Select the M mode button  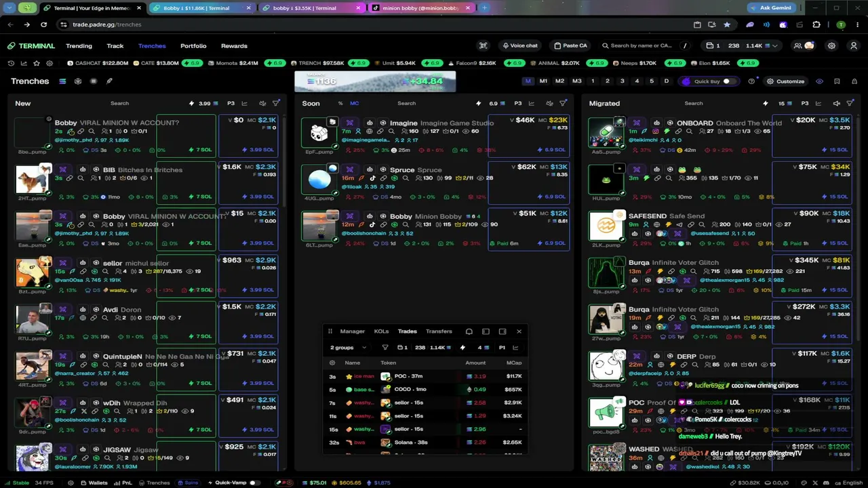pyautogui.click(x=528, y=81)
